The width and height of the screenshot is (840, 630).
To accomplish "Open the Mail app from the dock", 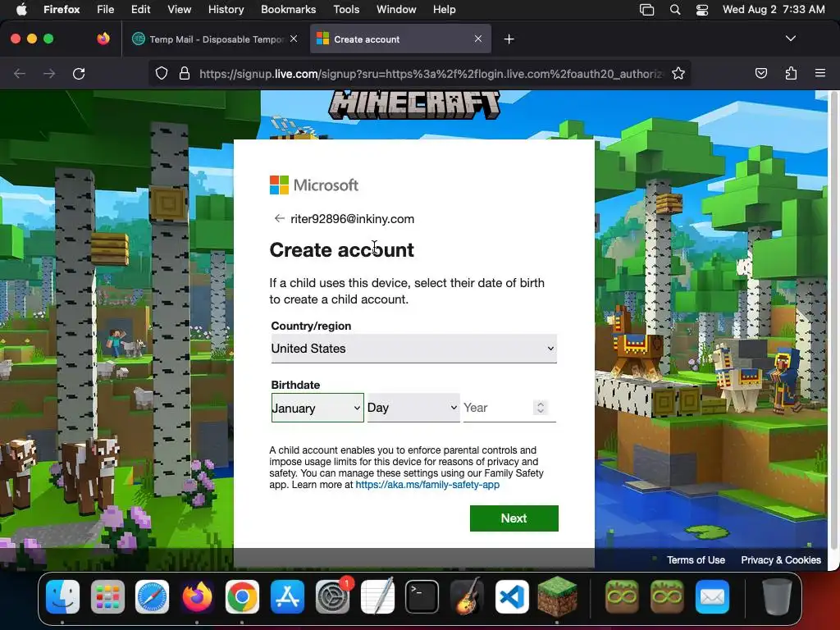I will click(713, 596).
